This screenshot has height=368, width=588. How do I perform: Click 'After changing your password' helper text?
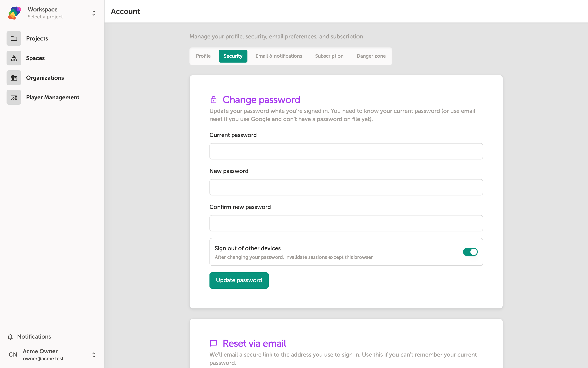click(x=294, y=257)
